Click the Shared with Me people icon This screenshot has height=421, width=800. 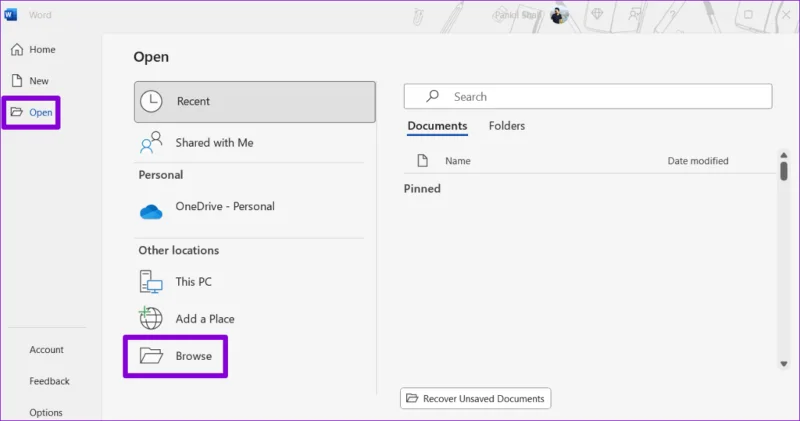[x=151, y=142]
